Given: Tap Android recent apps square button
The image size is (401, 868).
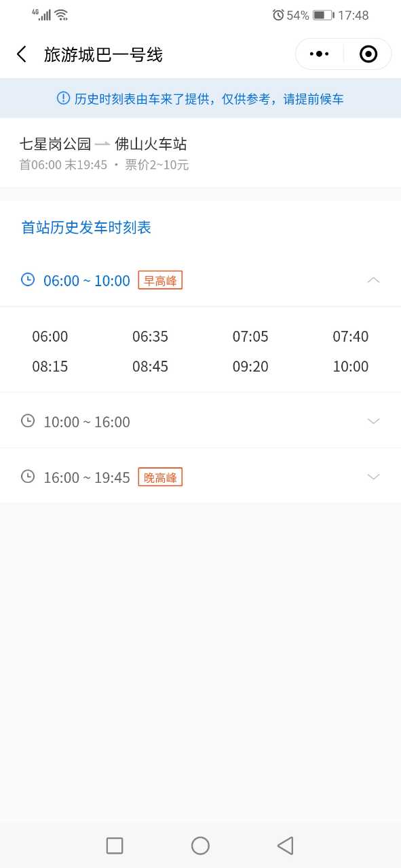Looking at the screenshot, I should click(x=115, y=846).
